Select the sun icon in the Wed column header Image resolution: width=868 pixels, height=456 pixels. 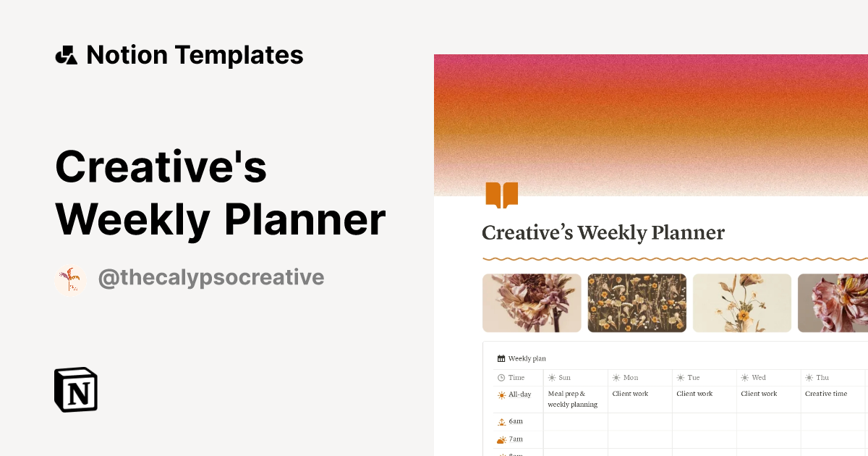point(744,377)
